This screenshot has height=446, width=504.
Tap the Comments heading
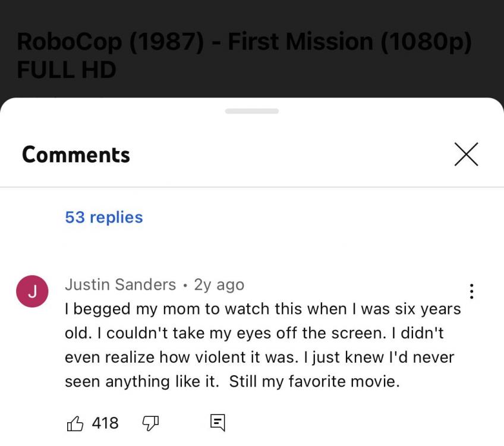pos(76,155)
